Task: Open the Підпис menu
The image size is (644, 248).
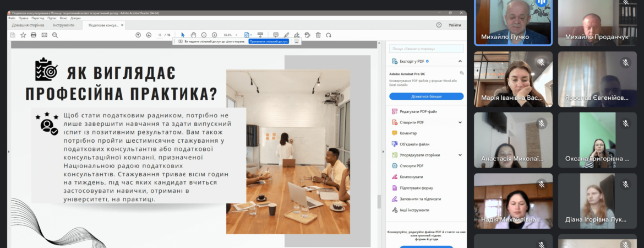Action: tap(52, 18)
